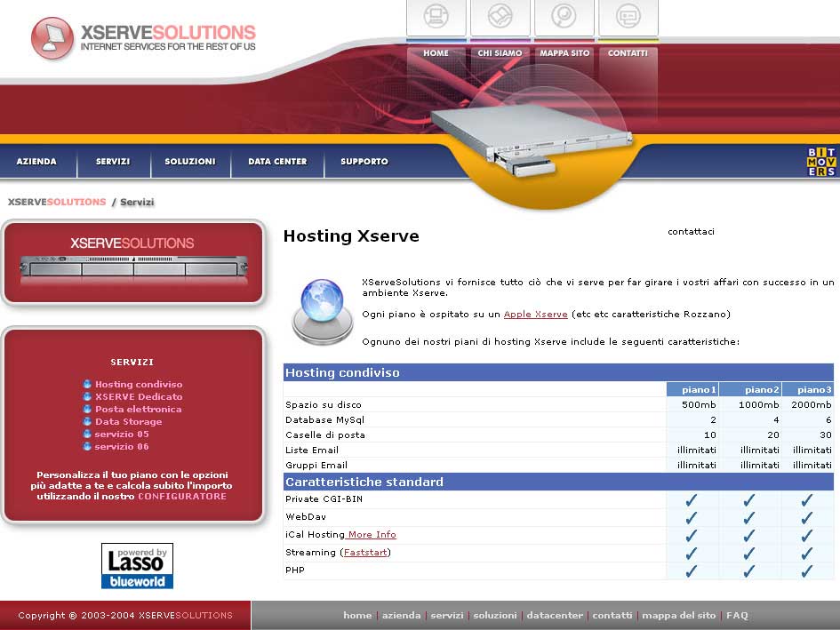Click the Hosting Xserve page heading
This screenshot has width=840, height=630.
pos(351,235)
